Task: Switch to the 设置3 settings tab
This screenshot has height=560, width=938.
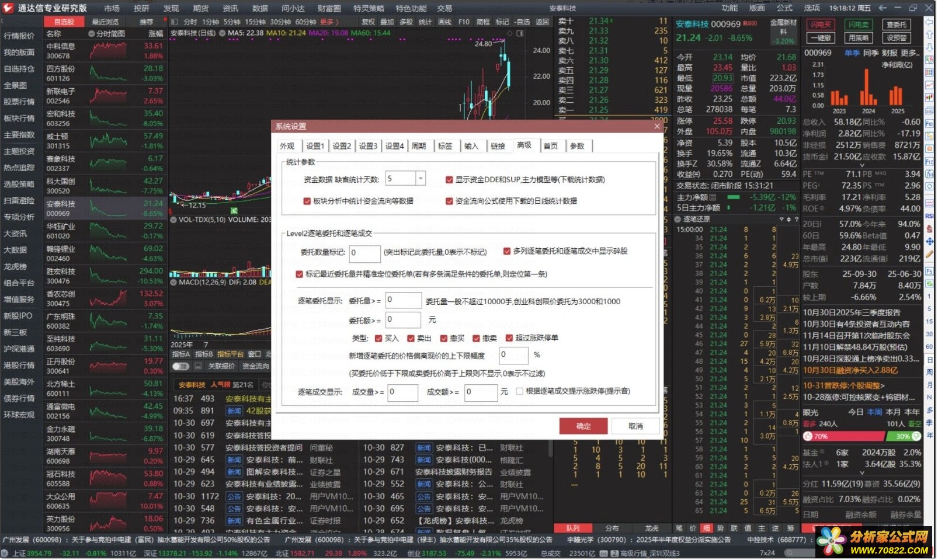Action: pos(368,146)
